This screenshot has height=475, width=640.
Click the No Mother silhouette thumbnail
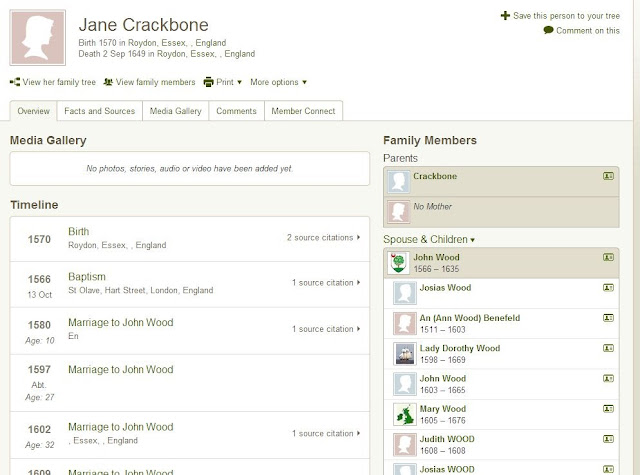[398, 212]
